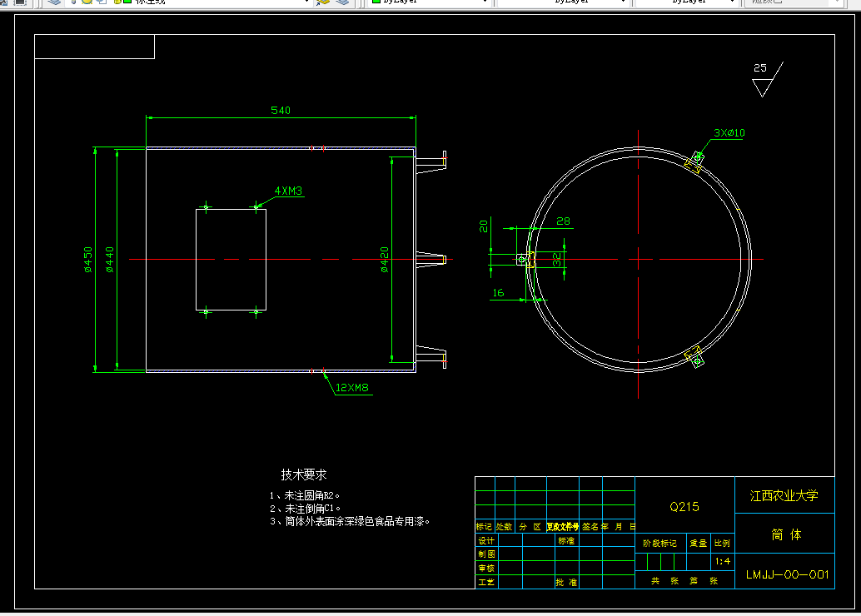The width and height of the screenshot is (861, 616).
Task: Select the dimension value 16
Action: tap(498, 293)
